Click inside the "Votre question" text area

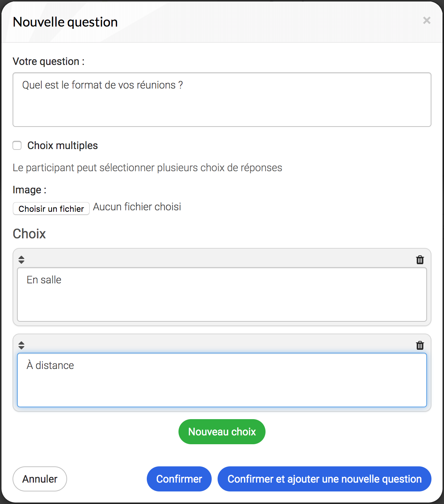pyautogui.click(x=222, y=100)
